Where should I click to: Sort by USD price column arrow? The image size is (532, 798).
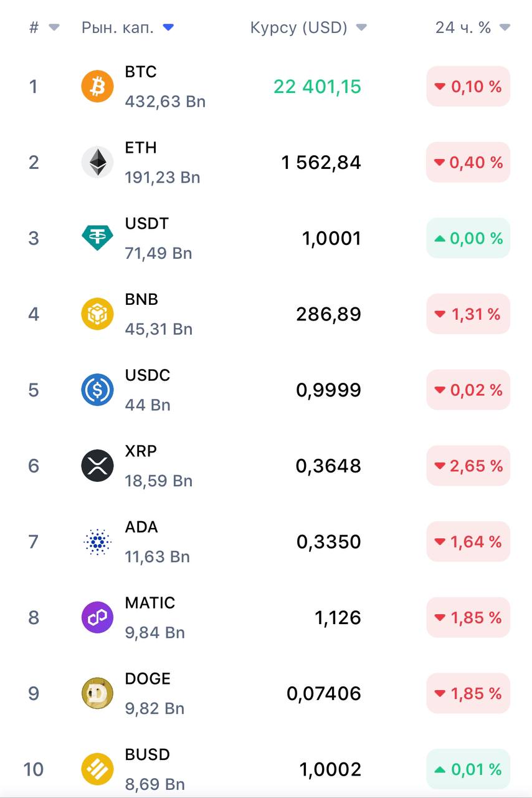click(x=361, y=27)
